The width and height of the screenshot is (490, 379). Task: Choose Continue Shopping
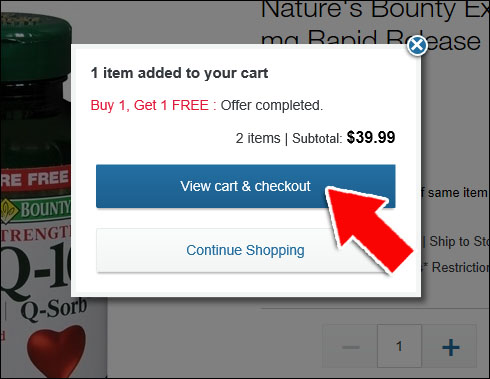pyautogui.click(x=246, y=250)
